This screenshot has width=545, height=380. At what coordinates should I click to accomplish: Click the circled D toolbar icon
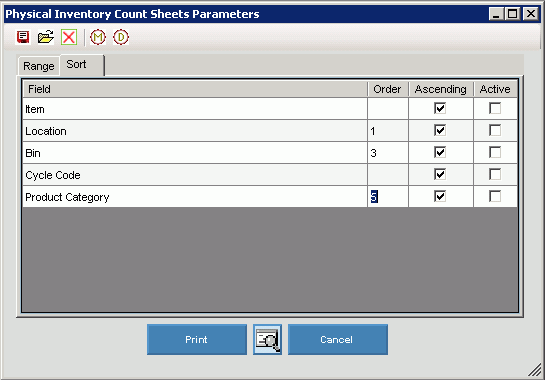coord(121,37)
